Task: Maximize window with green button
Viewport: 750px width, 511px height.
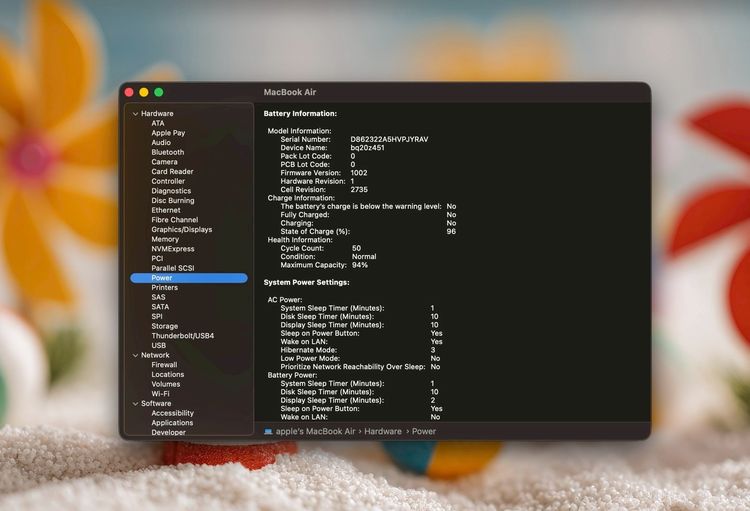Action: click(159, 92)
